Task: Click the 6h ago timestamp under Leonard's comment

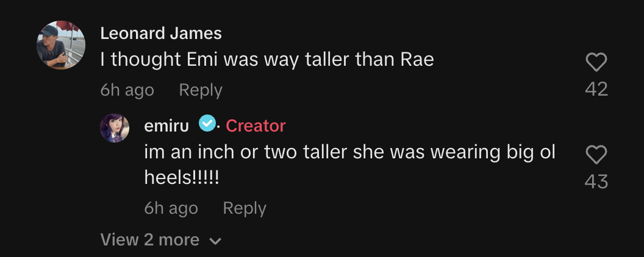Action: pyautogui.click(x=127, y=90)
